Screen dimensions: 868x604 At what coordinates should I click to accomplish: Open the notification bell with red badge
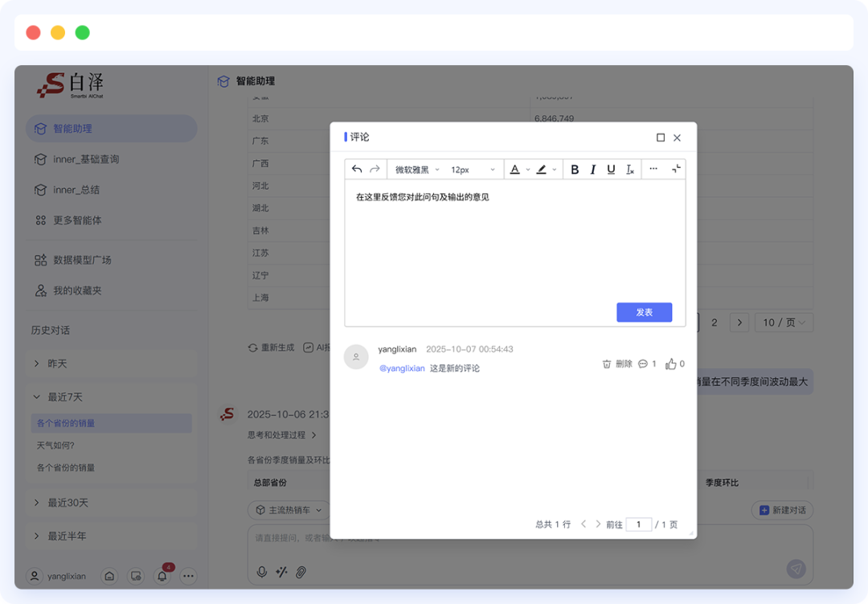coord(161,576)
